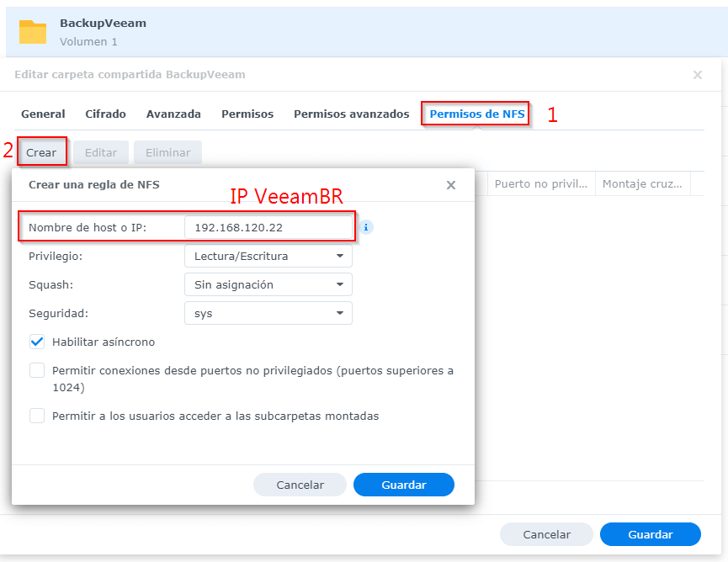Enable connections from non-privileged ports checkbox

pos(37,370)
